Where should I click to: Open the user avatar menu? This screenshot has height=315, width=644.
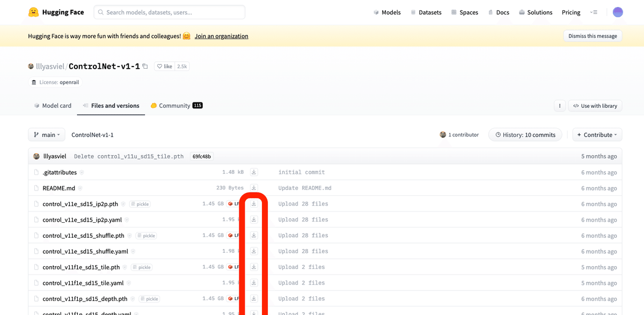pos(618,12)
